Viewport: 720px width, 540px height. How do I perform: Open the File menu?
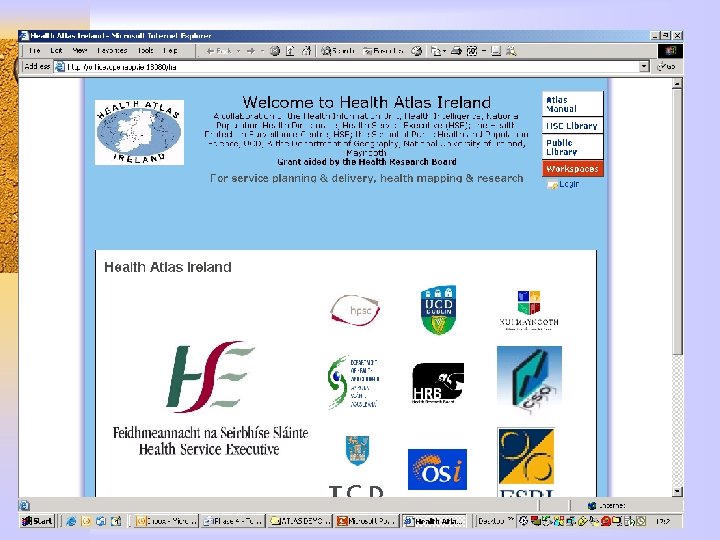point(34,51)
